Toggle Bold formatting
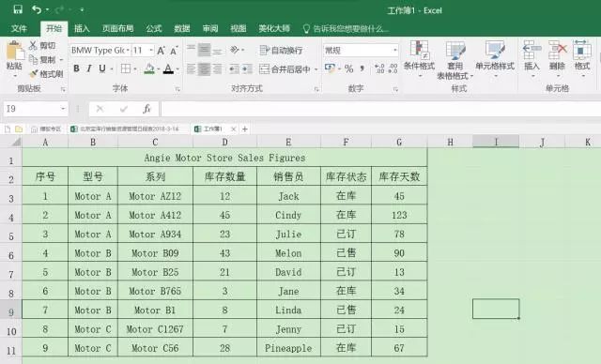 (x=76, y=68)
